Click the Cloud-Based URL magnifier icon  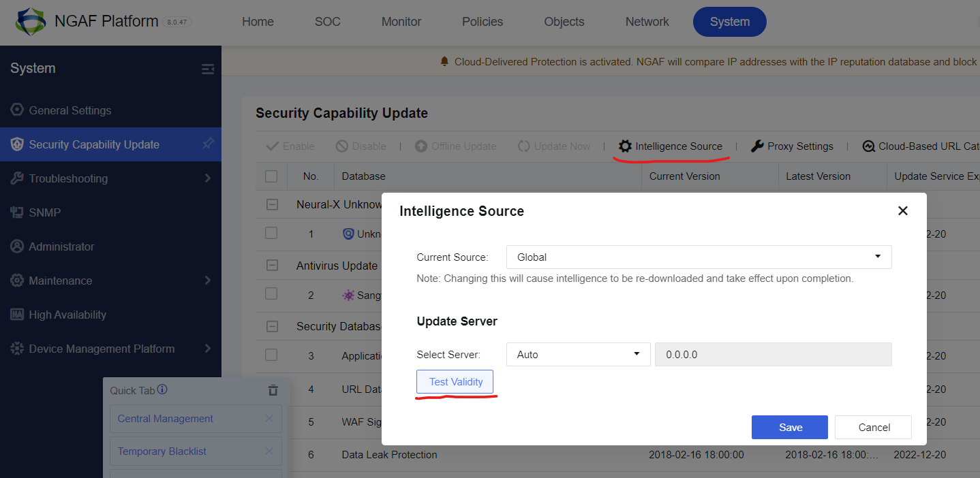868,146
